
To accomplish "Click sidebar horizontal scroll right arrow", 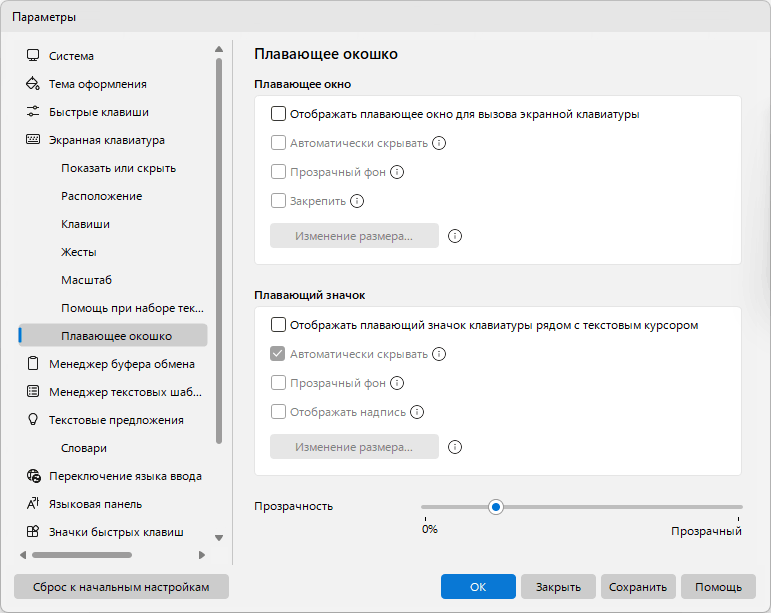I will (202, 555).
